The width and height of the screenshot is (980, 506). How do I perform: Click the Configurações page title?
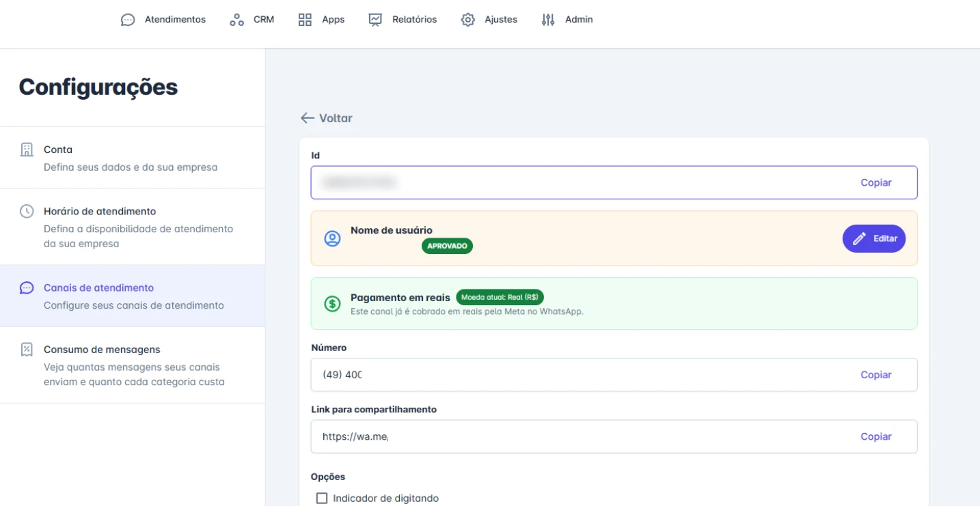coord(98,87)
